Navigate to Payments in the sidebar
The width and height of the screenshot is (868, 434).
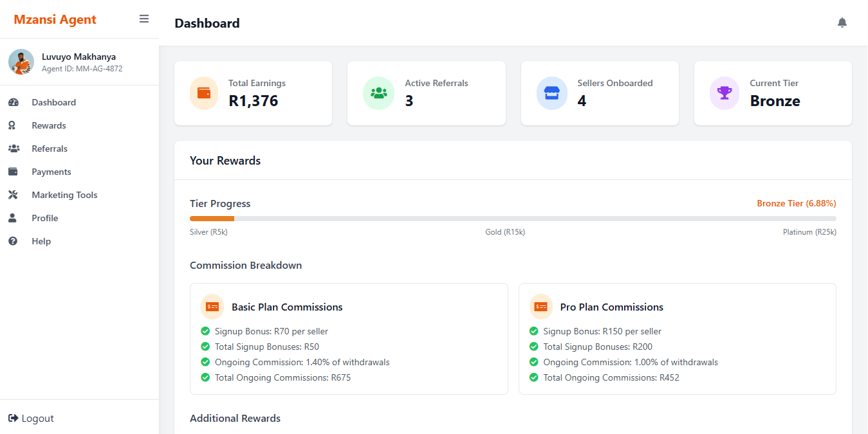point(51,172)
